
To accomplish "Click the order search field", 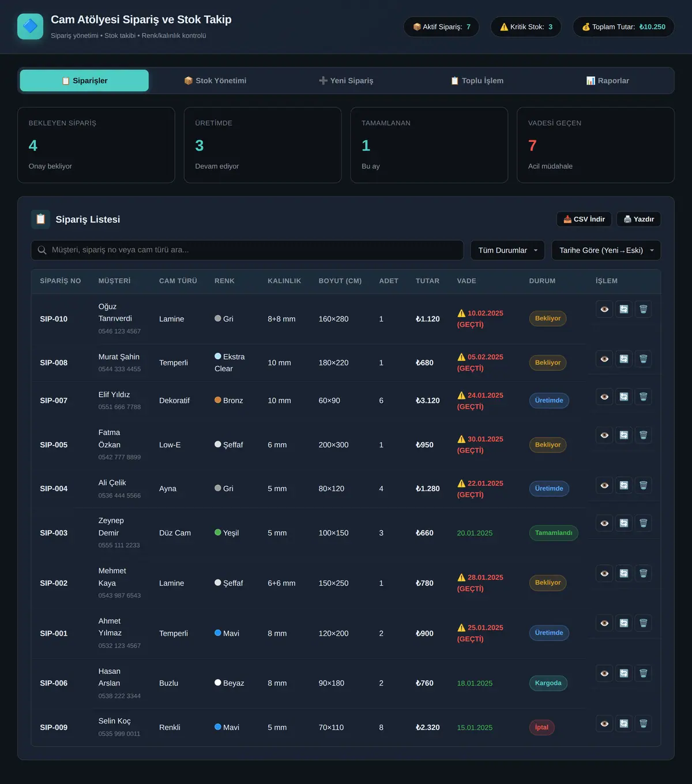I will [247, 250].
